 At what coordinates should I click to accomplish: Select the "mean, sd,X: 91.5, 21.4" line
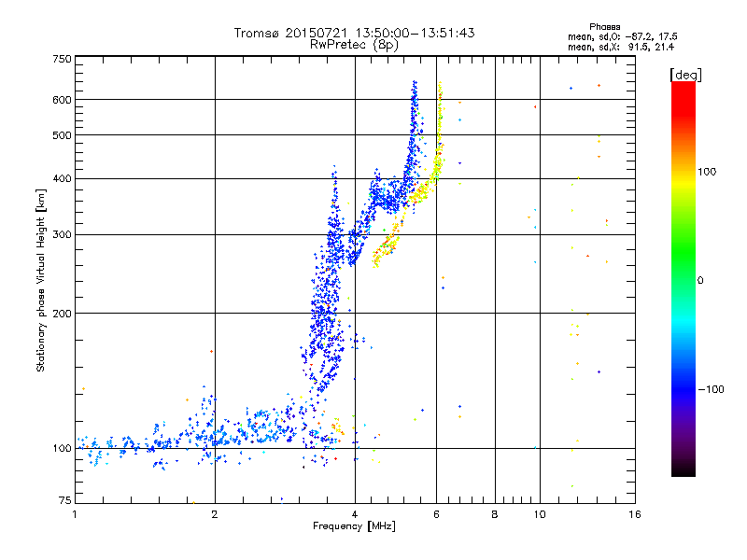click(621, 48)
